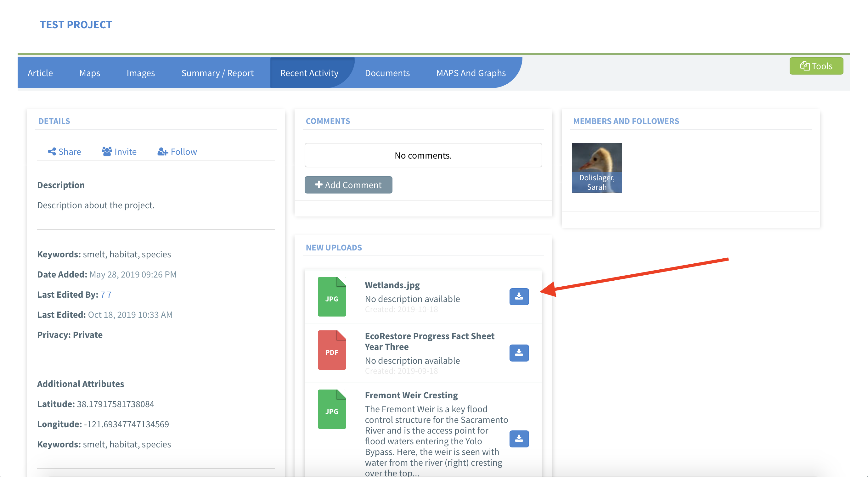Click JPG icon for Fremont Weir Cresting

pyautogui.click(x=332, y=409)
